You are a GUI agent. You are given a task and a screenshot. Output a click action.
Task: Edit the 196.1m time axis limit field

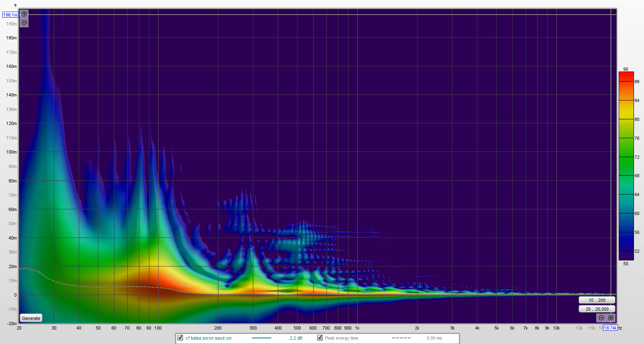pos(10,15)
